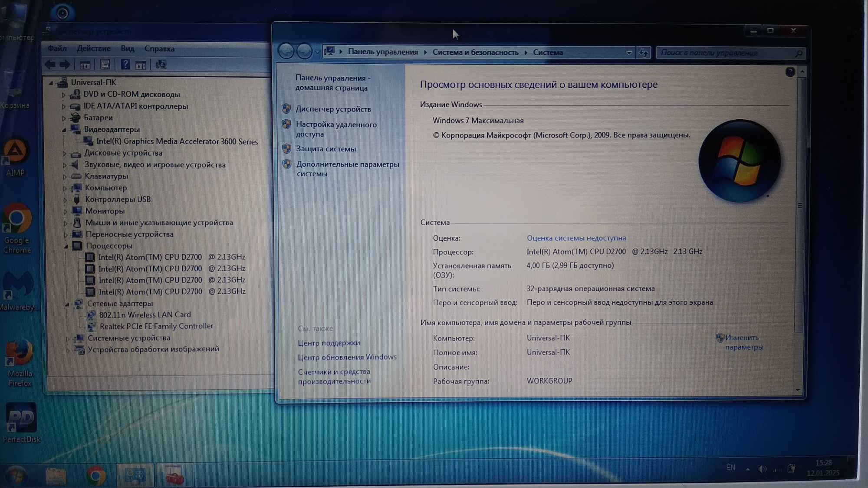Collapse the Процессоры node
The image size is (868, 488).
coord(66,246)
